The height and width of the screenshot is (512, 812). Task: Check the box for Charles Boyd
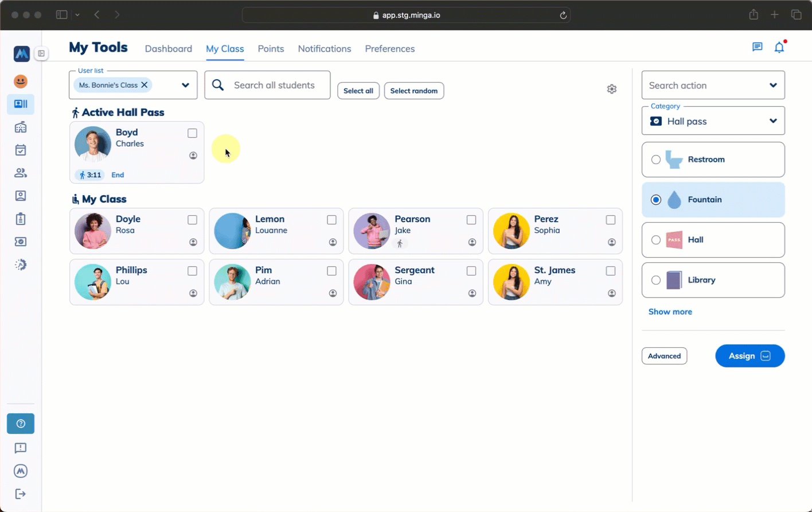[x=192, y=133]
